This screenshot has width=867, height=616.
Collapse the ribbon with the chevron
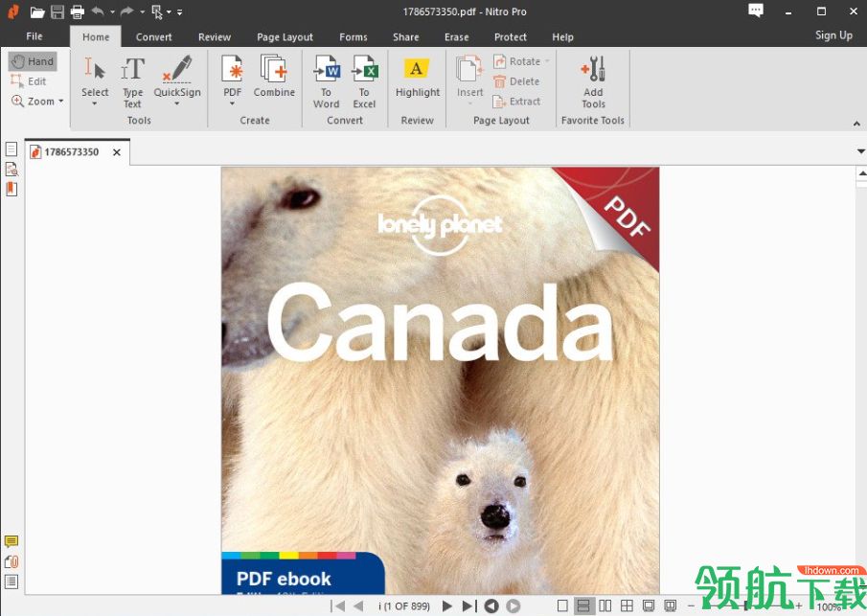click(x=856, y=124)
